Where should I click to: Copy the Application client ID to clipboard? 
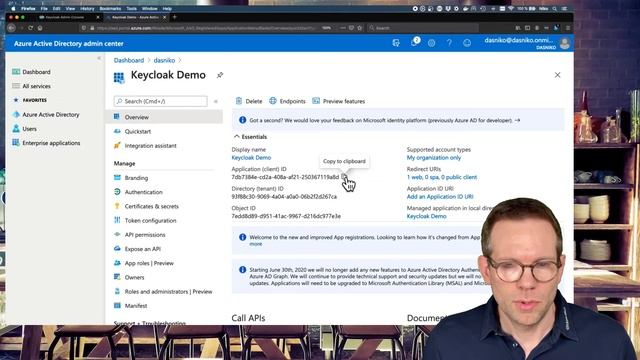[344, 176]
